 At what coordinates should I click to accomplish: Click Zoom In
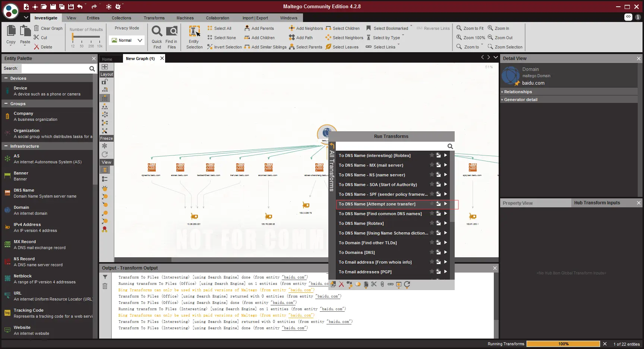[x=498, y=28]
